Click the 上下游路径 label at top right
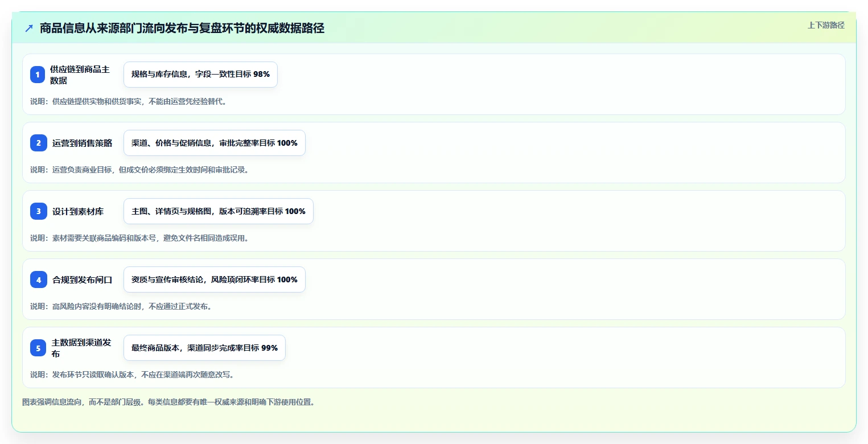This screenshot has width=868, height=444. (x=826, y=25)
